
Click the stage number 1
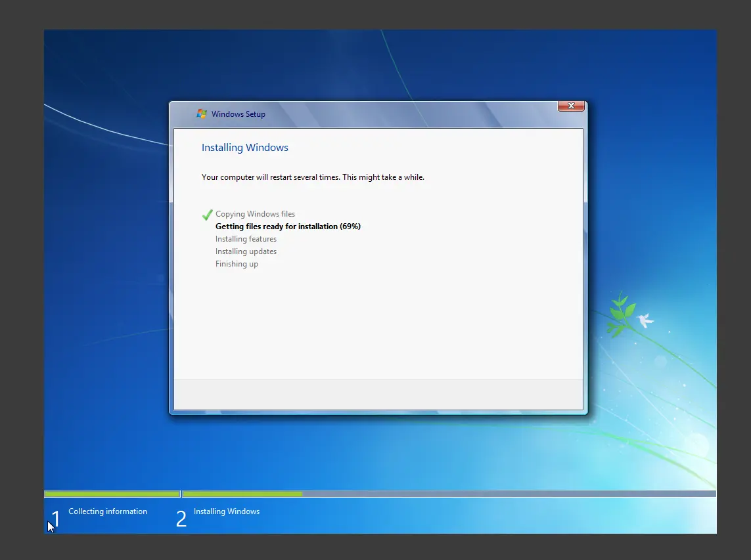pos(56,519)
